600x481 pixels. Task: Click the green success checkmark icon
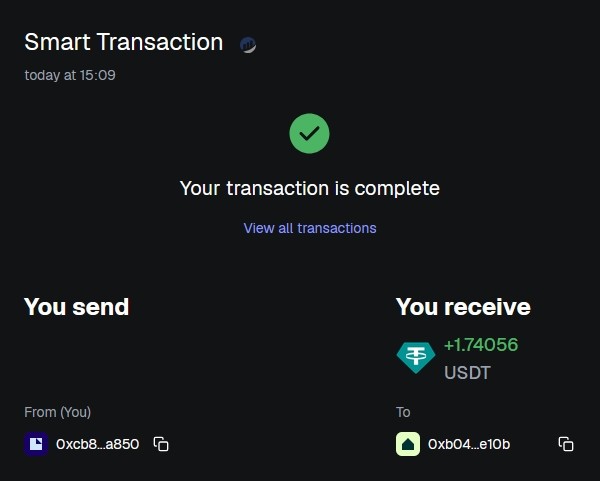tap(309, 133)
